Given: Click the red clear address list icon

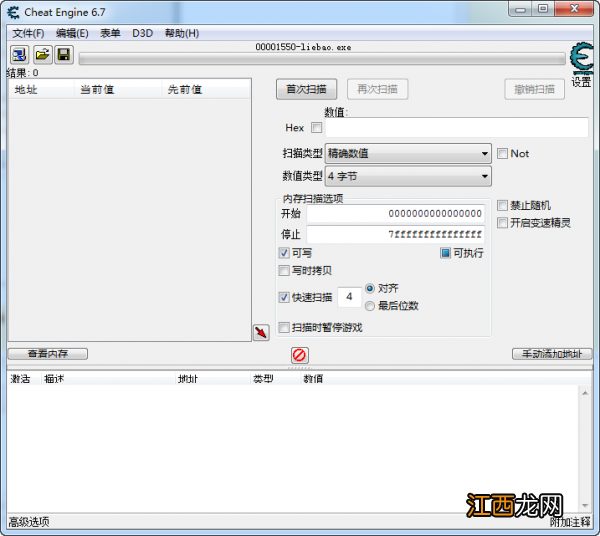Looking at the screenshot, I should click(x=299, y=355).
